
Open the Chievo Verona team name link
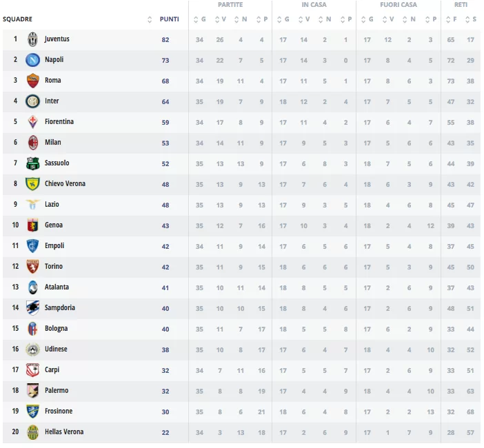point(65,184)
